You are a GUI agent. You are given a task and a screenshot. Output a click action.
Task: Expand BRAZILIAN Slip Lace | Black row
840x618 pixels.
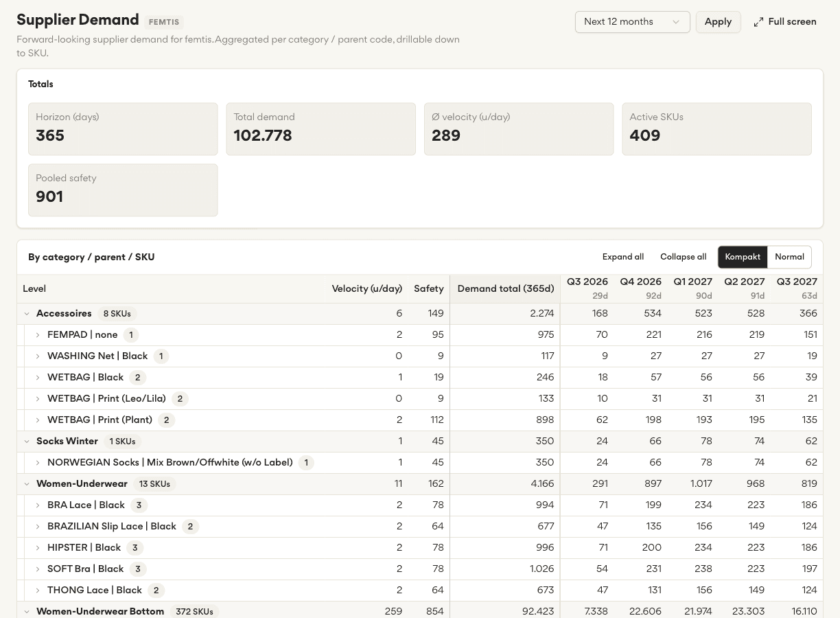38,527
